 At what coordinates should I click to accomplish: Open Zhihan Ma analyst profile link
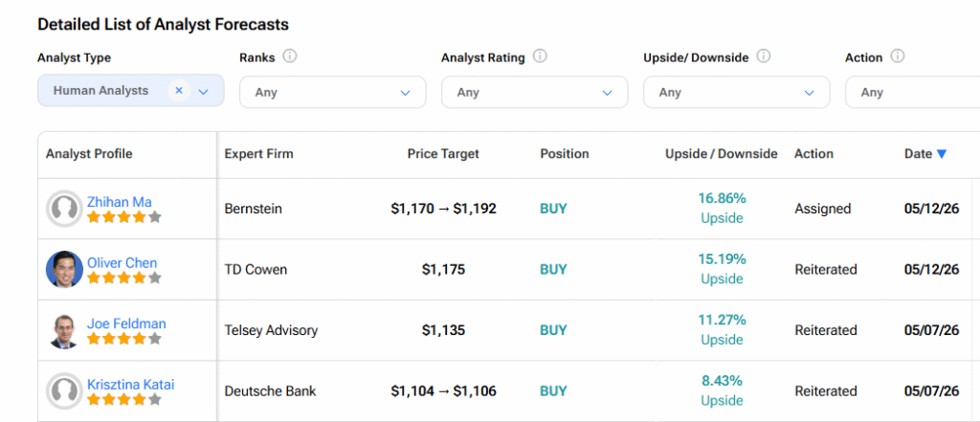120,201
